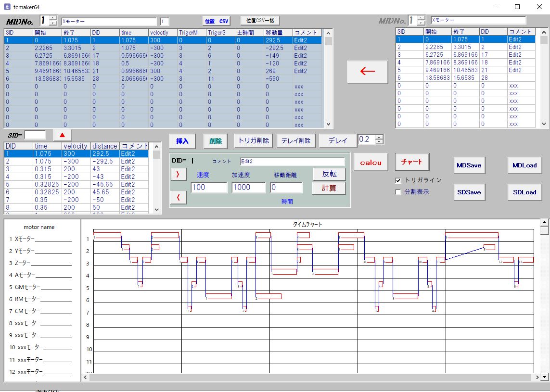Click the 位置 CSV button

pyautogui.click(x=217, y=21)
